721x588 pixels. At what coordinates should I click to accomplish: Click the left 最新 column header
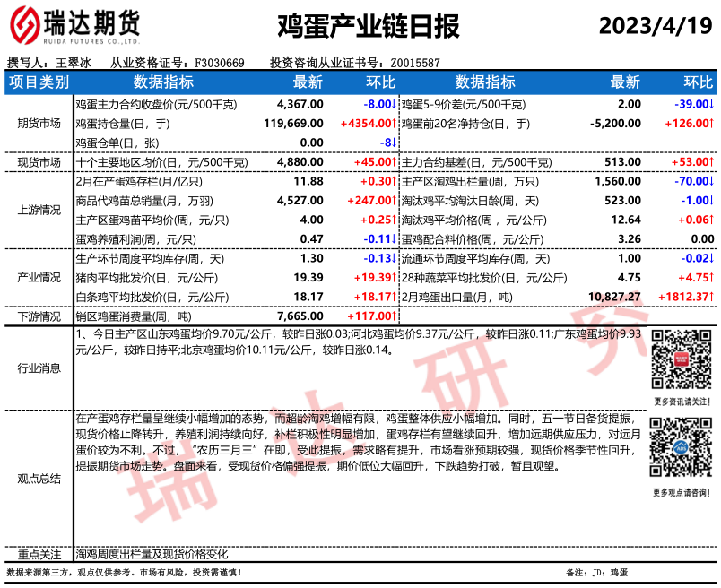[x=308, y=82]
